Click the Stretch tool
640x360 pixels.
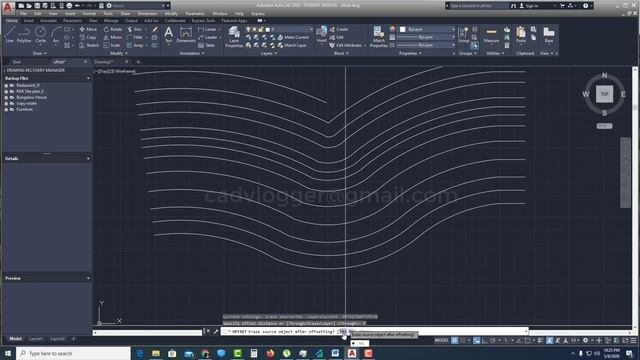coord(89,45)
